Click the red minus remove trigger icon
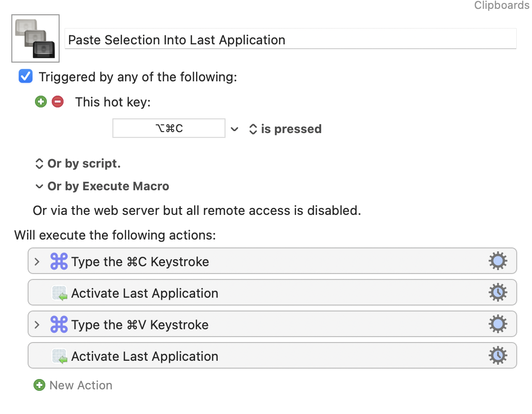 pos(58,102)
